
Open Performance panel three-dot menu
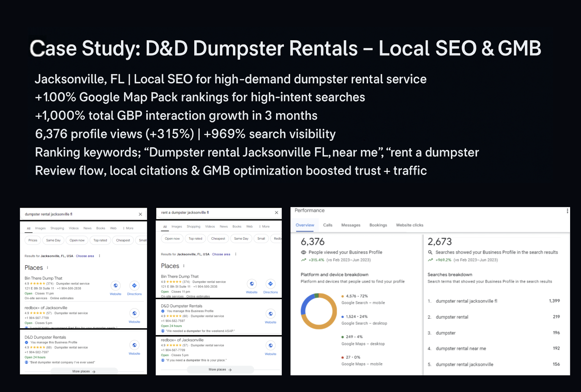pyautogui.click(x=567, y=211)
